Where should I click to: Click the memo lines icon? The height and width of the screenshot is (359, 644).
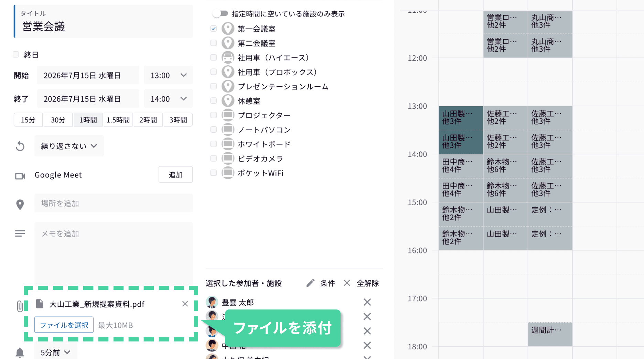pos(20,233)
